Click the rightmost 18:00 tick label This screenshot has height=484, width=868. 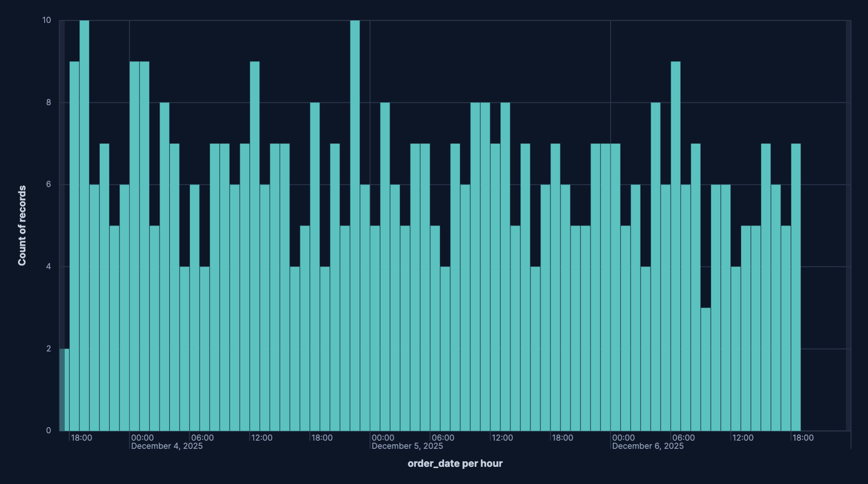click(803, 437)
